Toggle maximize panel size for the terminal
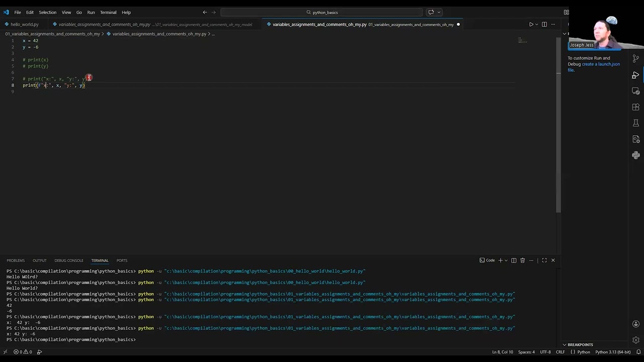Viewport: 644px width, 362px height. (x=544, y=260)
